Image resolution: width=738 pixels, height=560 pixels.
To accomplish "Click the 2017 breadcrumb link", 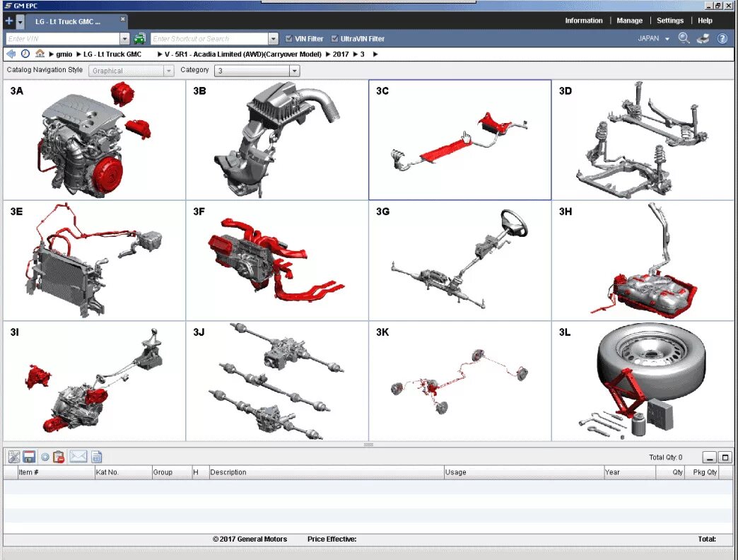I will click(340, 54).
